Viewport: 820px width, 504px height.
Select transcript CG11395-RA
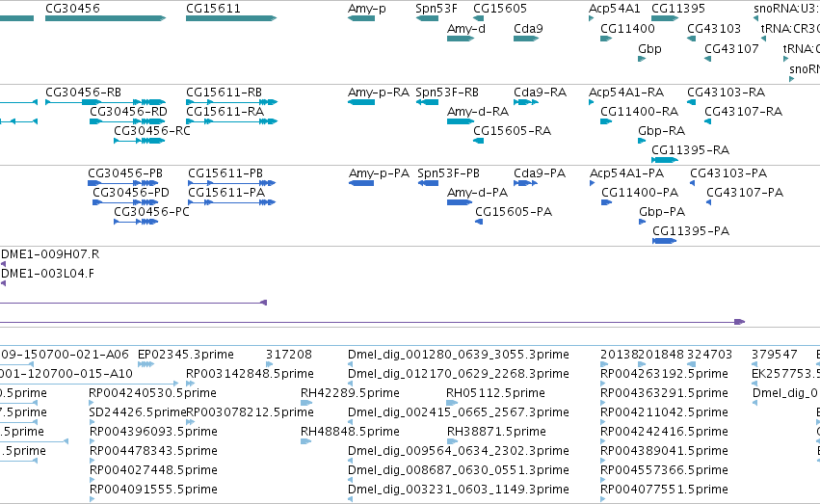690,150
